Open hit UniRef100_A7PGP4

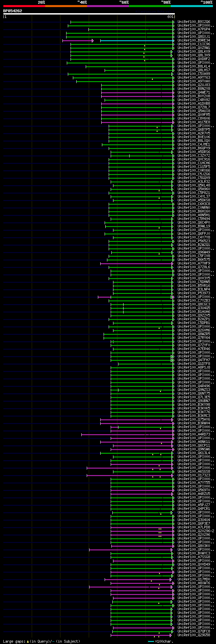click(194, 29)
